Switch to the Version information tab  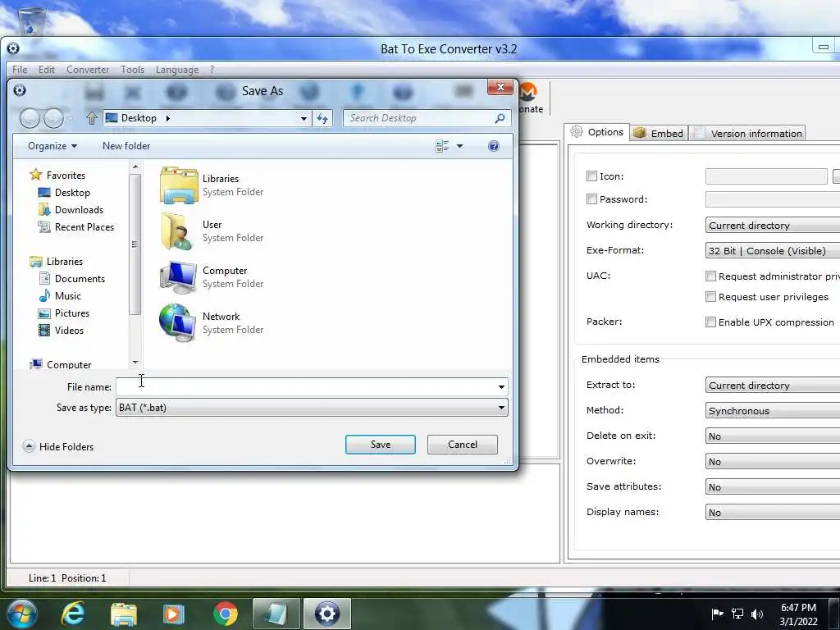(x=748, y=134)
